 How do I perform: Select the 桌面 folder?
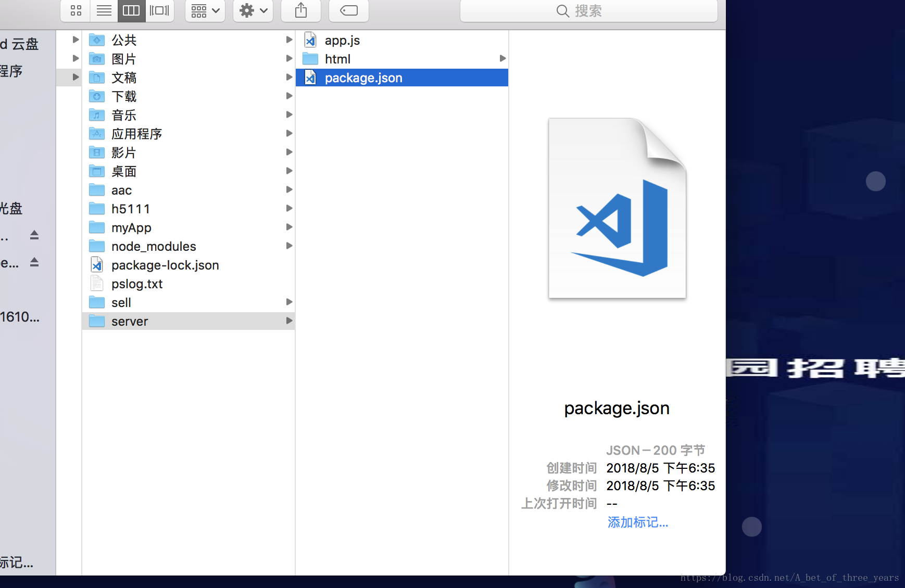click(x=188, y=171)
